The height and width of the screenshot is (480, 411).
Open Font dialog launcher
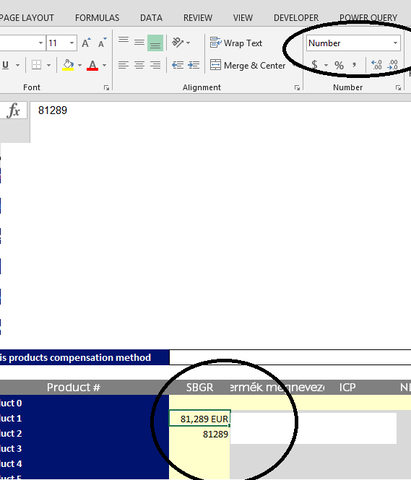pos(106,88)
